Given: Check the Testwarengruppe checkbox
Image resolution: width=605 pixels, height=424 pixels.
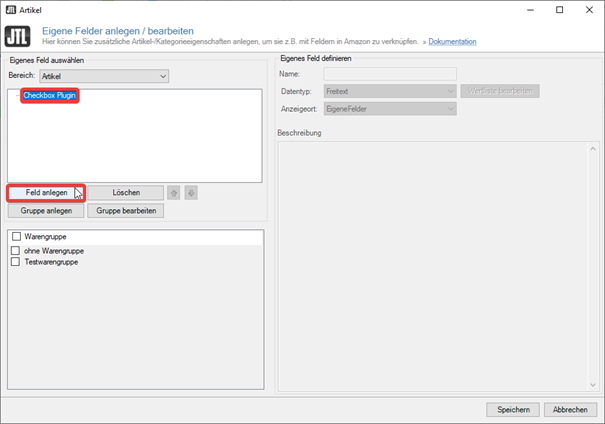Looking at the screenshot, I should click(x=15, y=262).
